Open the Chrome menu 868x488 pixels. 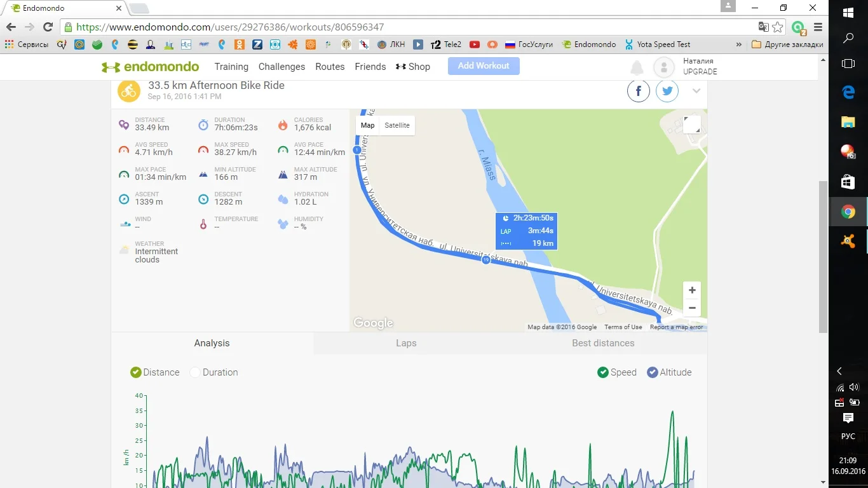(818, 27)
